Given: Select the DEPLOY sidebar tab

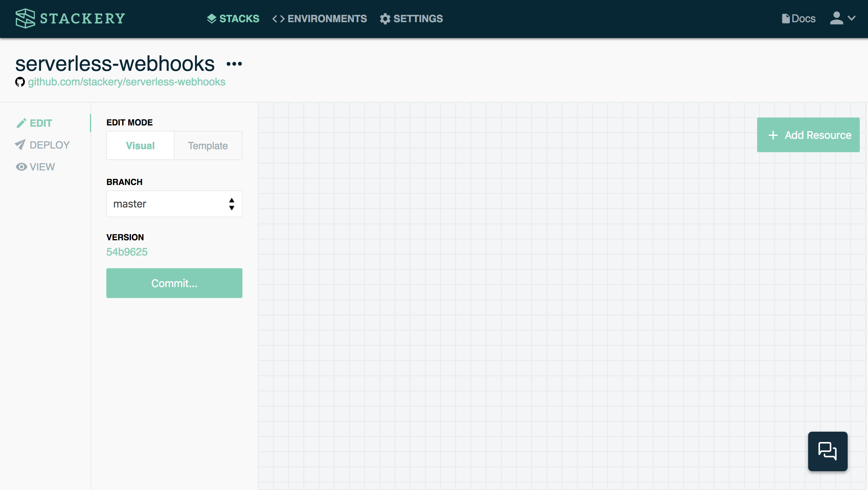Looking at the screenshot, I should (43, 145).
